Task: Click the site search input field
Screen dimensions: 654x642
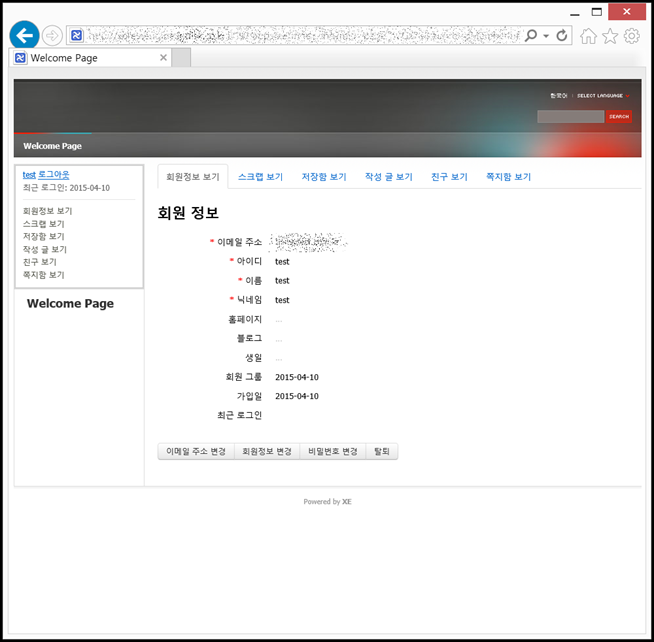Action: [x=570, y=116]
